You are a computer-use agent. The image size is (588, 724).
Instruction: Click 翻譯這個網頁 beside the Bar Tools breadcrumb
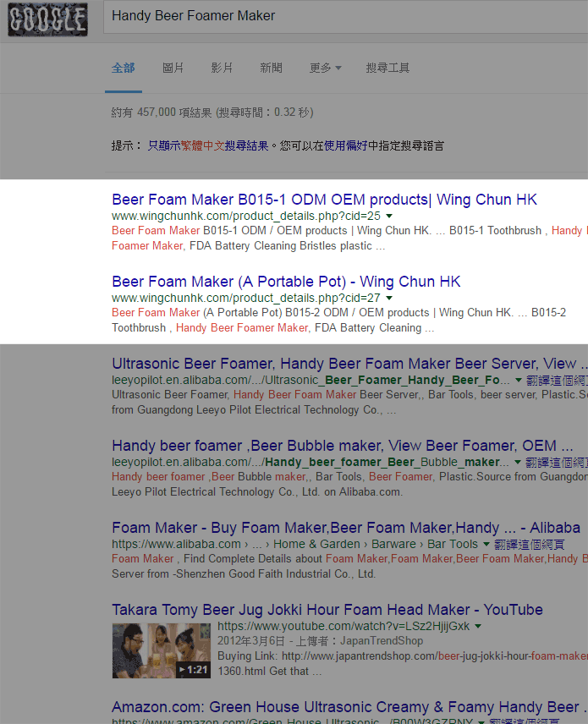tap(530, 545)
